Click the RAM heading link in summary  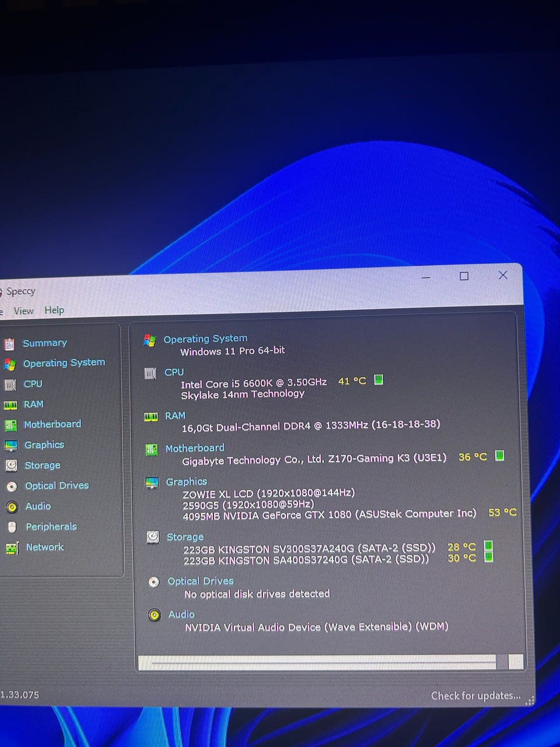pyautogui.click(x=175, y=416)
